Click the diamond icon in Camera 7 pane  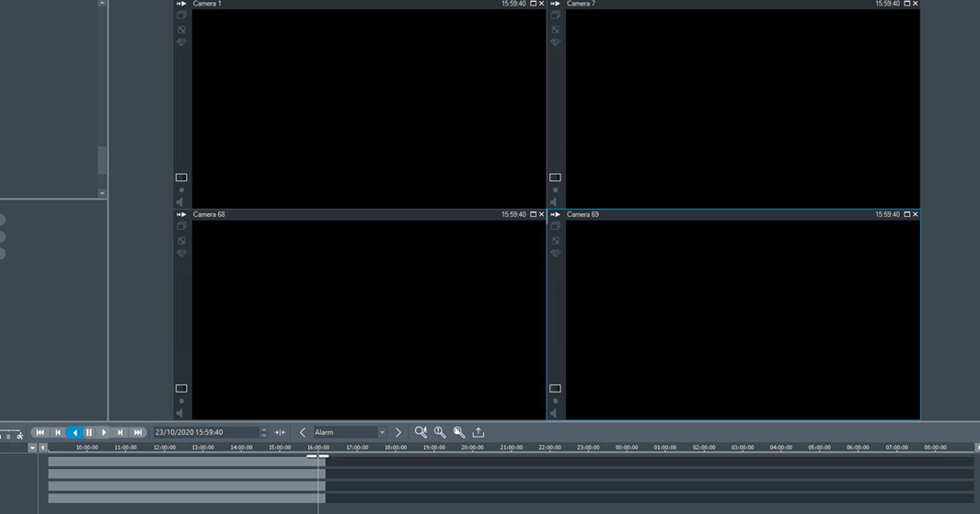click(x=555, y=42)
